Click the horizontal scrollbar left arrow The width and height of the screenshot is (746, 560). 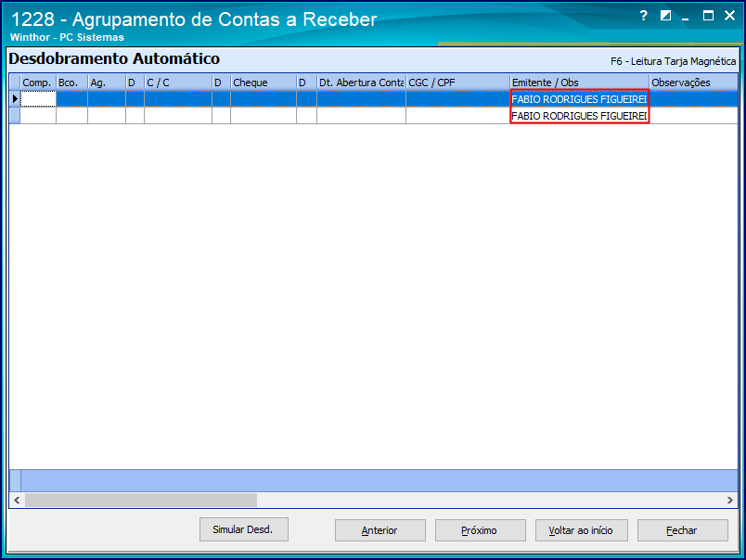[x=17, y=500]
